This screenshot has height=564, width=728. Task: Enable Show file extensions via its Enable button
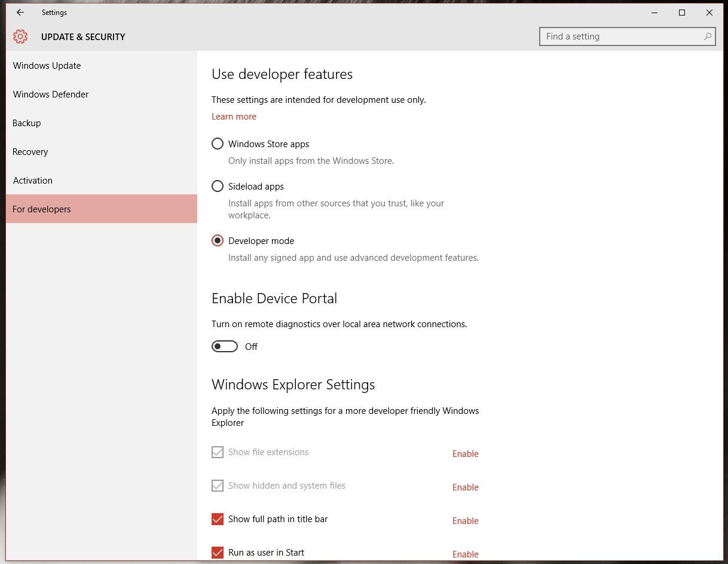coord(465,453)
